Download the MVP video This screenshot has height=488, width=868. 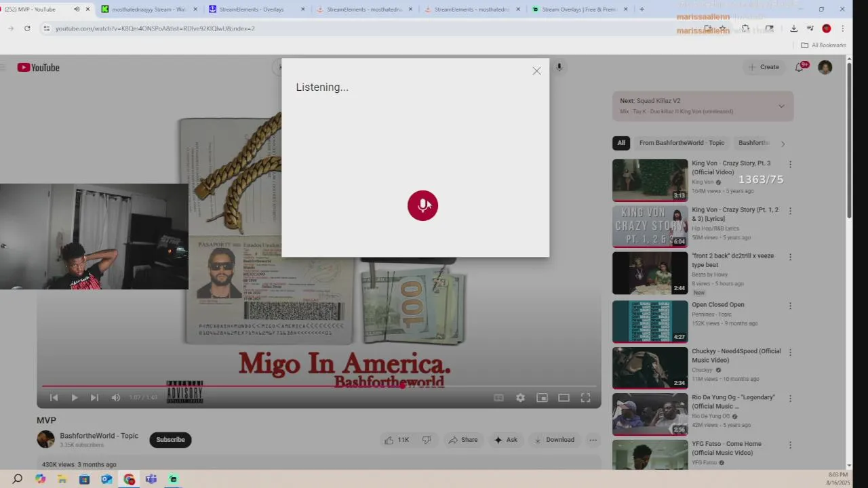[554, 440]
